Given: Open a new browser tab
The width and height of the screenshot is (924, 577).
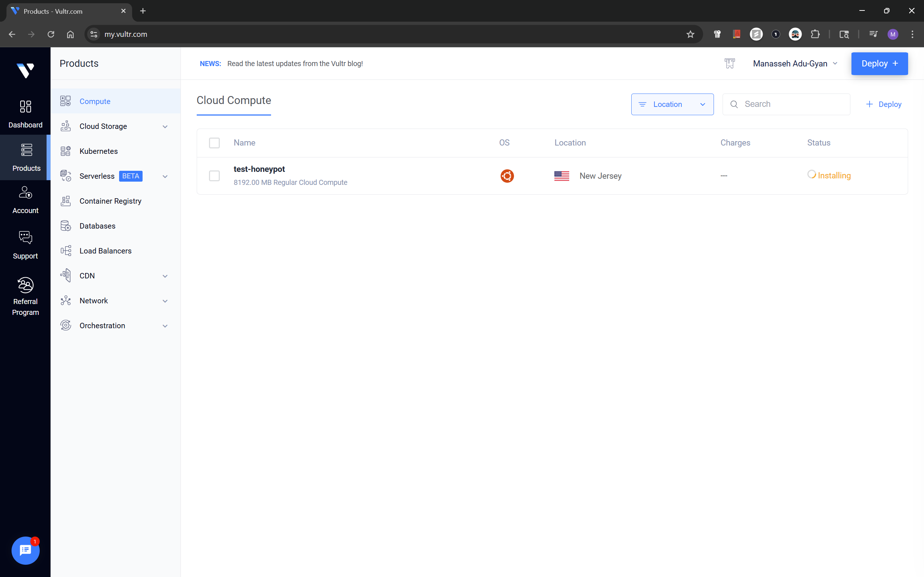Looking at the screenshot, I should point(143,11).
